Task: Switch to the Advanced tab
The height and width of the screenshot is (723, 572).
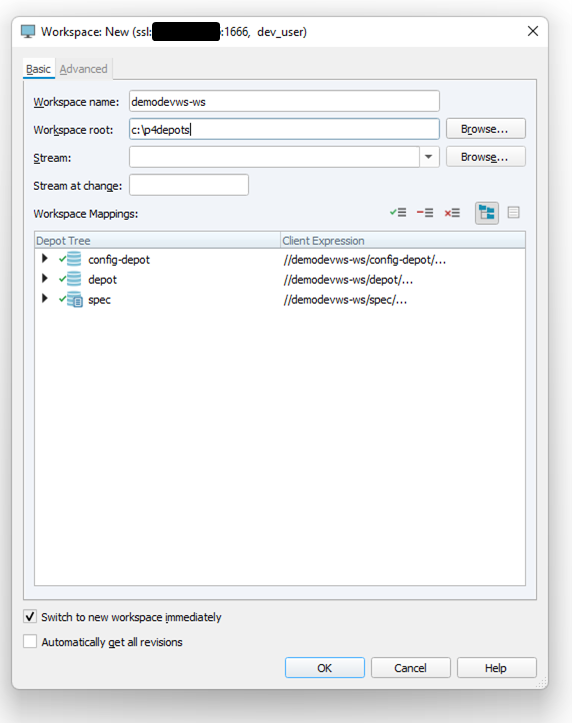Action: point(83,69)
